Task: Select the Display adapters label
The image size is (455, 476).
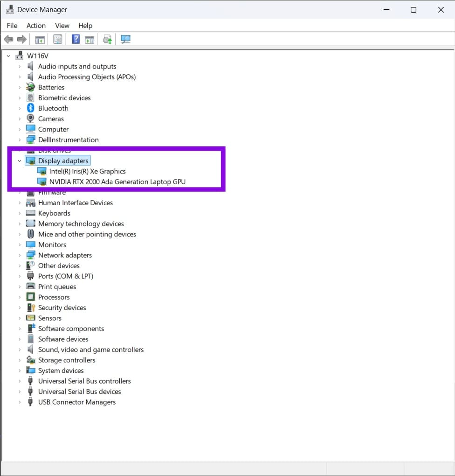Action: [63, 160]
